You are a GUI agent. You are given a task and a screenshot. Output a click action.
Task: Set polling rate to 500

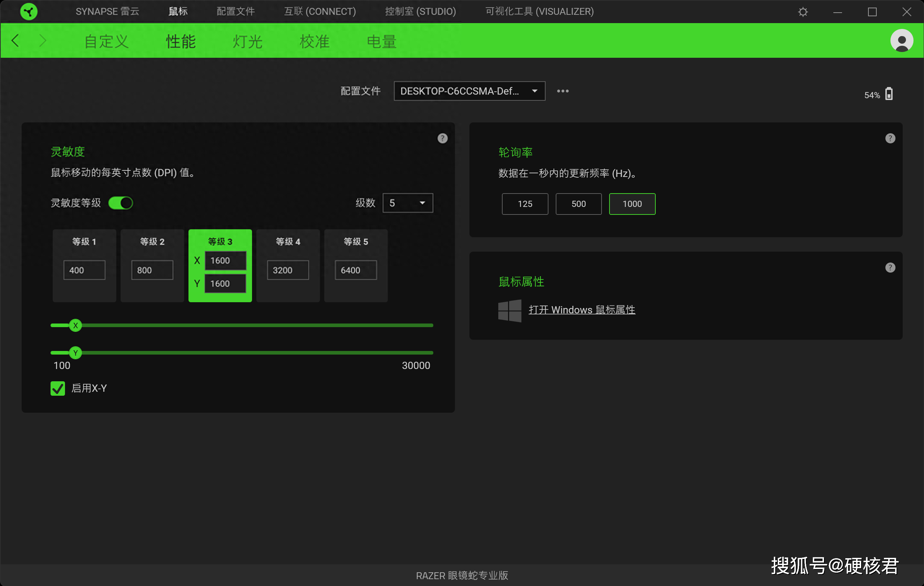point(578,204)
